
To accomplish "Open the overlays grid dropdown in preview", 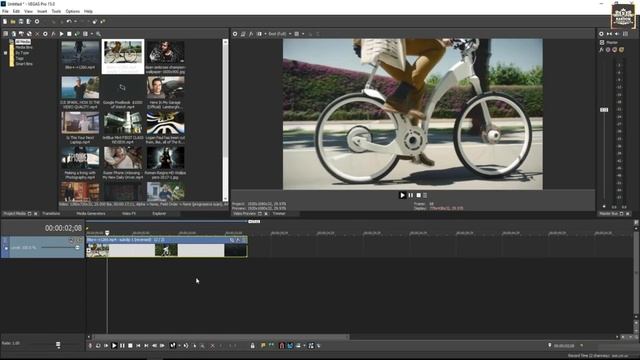I will [x=303, y=34].
